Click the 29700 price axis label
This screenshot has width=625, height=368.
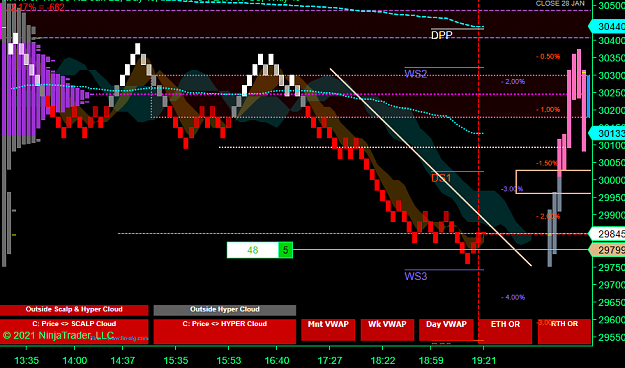[x=611, y=285]
